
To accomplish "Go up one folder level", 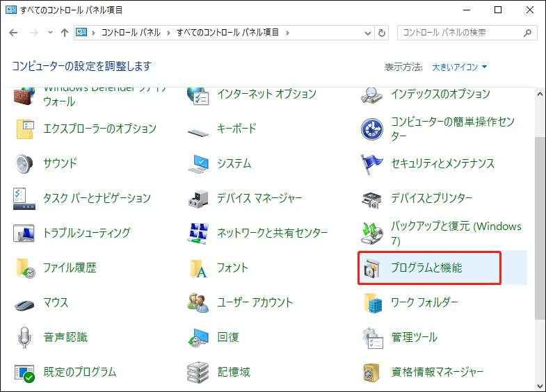I will pos(65,33).
